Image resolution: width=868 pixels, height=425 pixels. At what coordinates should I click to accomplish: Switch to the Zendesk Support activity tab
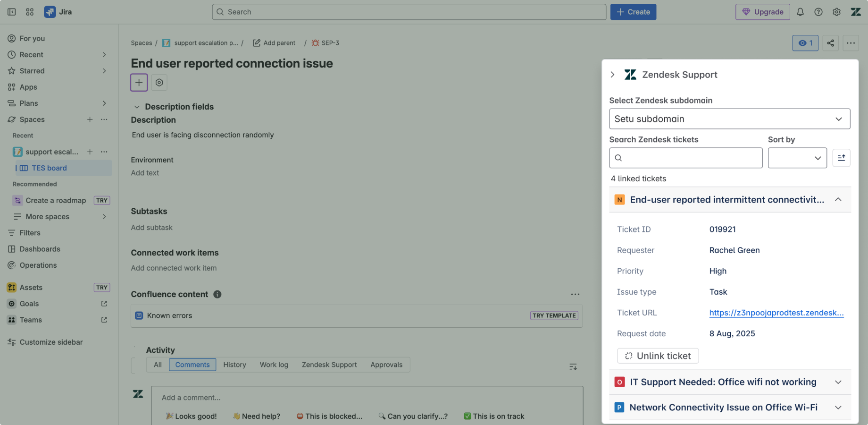click(x=329, y=365)
